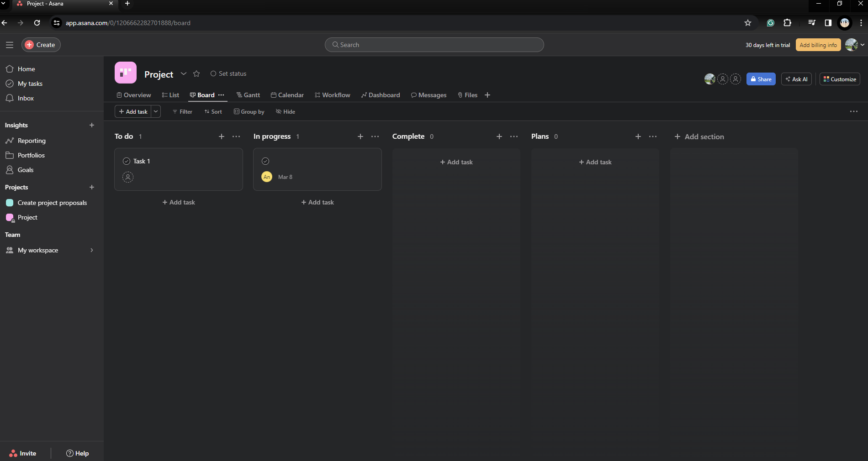Open the Filter options
The height and width of the screenshot is (461, 868).
[x=182, y=112]
